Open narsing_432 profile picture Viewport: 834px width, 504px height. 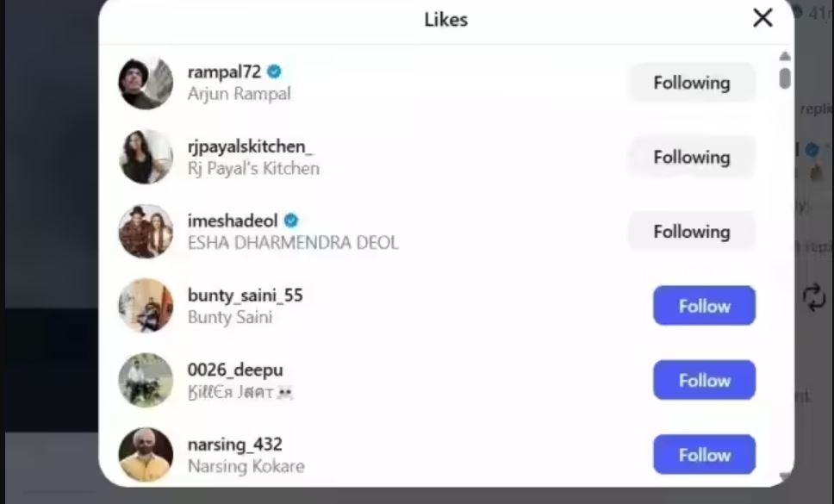(146, 454)
